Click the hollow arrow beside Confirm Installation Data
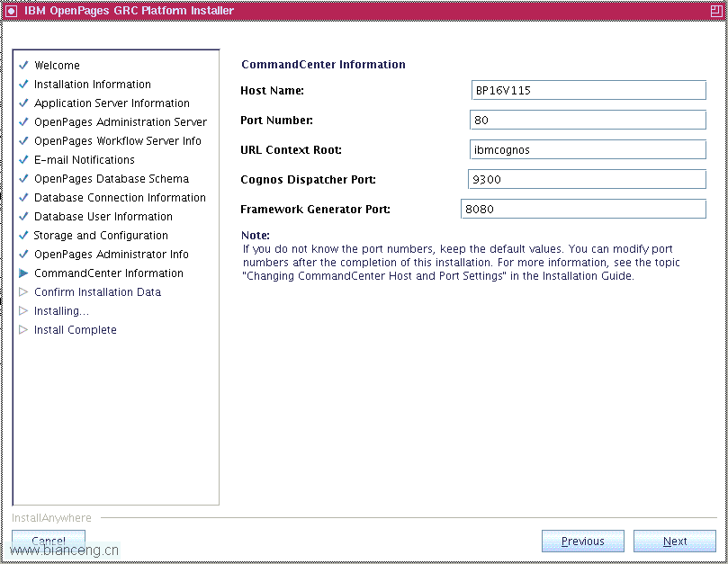This screenshot has width=728, height=564. [23, 292]
